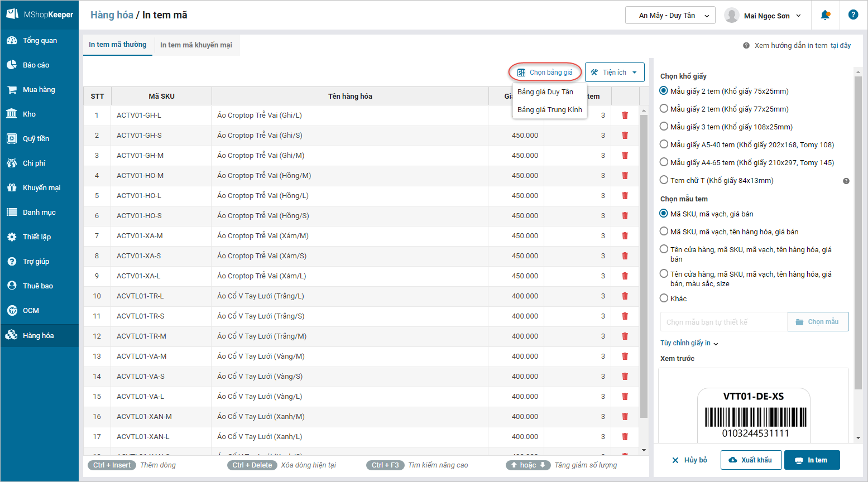This screenshot has height=482, width=868.
Task: Go to Kho warehouse icon in sidebar
Action: coord(12,114)
